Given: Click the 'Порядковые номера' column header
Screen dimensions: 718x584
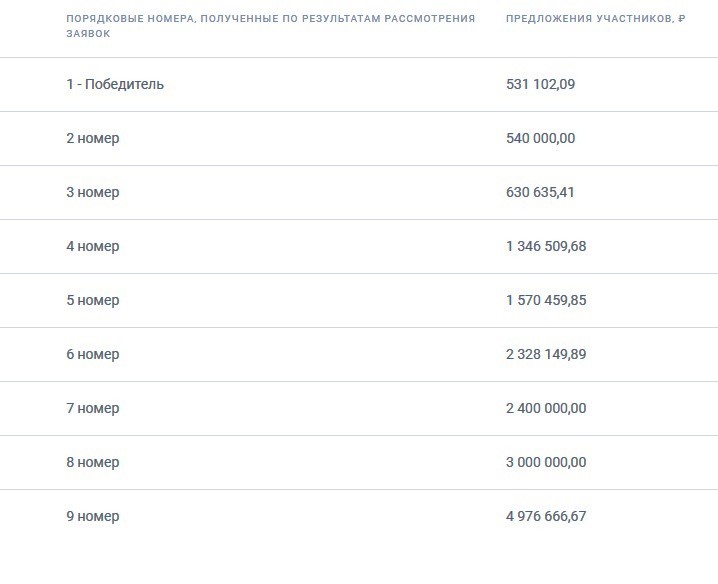Looking at the screenshot, I should (271, 26).
